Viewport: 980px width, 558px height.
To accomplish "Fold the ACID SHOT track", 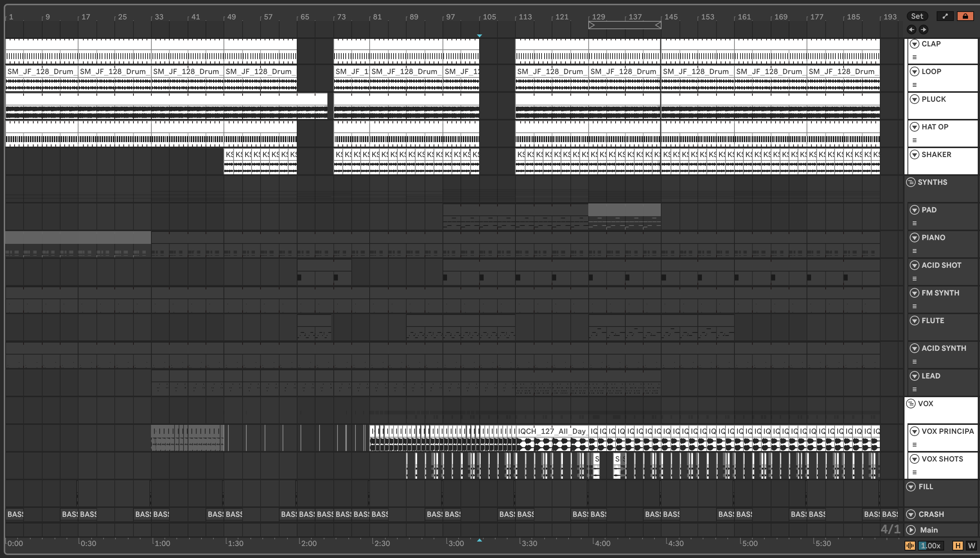I will pyautogui.click(x=915, y=265).
